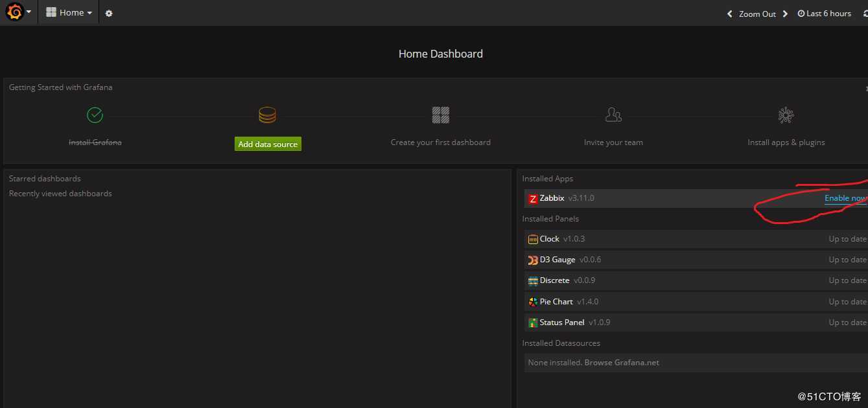This screenshot has height=408, width=868.
Task: Click the Install Grafana completed step
Action: click(x=95, y=142)
